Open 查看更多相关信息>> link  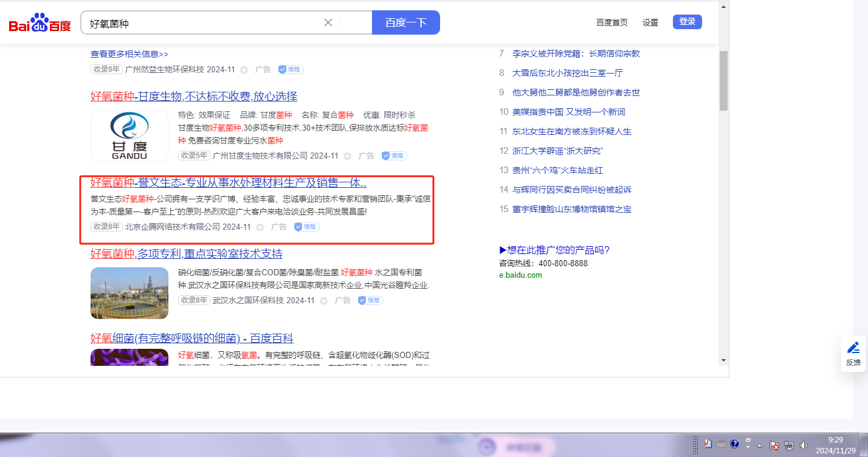(129, 54)
